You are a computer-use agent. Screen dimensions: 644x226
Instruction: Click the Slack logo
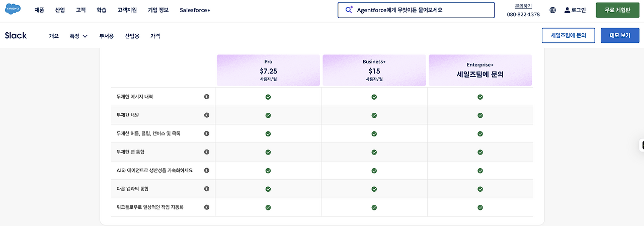tap(16, 36)
